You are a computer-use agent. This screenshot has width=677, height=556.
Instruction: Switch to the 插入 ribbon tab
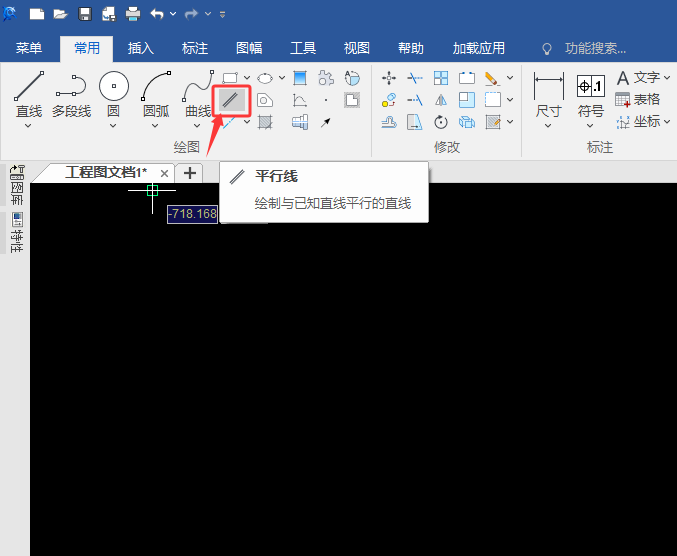pos(141,48)
